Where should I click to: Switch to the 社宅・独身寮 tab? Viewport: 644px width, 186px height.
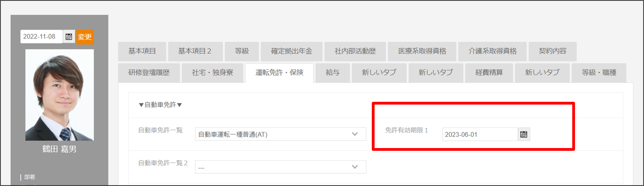coord(212,73)
